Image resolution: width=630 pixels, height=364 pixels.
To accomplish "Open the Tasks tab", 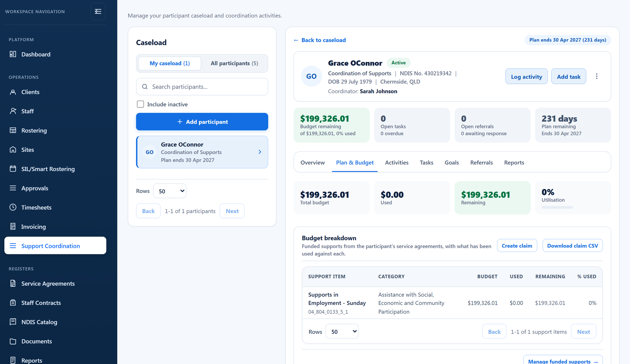I will [426, 162].
